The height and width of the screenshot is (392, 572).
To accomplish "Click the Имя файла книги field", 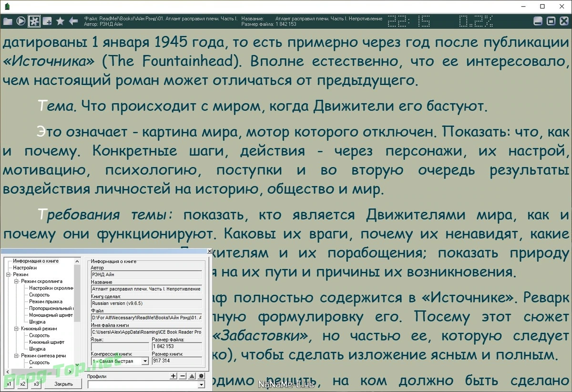I will (x=146, y=332).
